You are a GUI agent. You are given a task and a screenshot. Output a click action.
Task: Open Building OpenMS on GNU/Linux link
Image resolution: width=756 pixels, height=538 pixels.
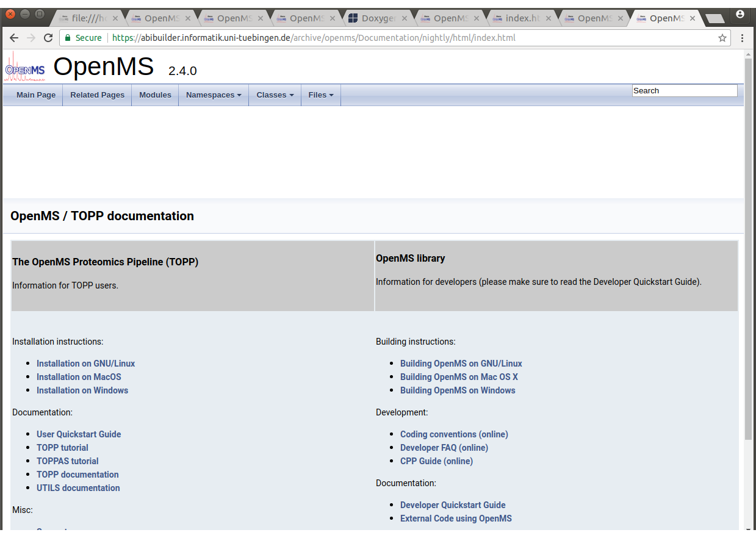(x=461, y=364)
